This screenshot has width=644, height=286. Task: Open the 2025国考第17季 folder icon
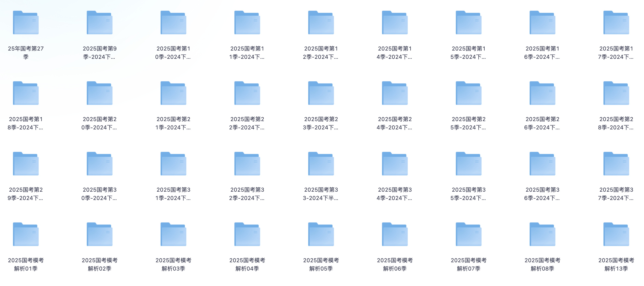tap(616, 23)
